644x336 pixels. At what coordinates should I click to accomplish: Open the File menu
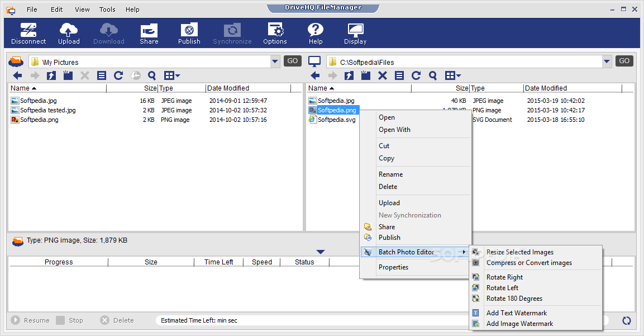point(32,10)
